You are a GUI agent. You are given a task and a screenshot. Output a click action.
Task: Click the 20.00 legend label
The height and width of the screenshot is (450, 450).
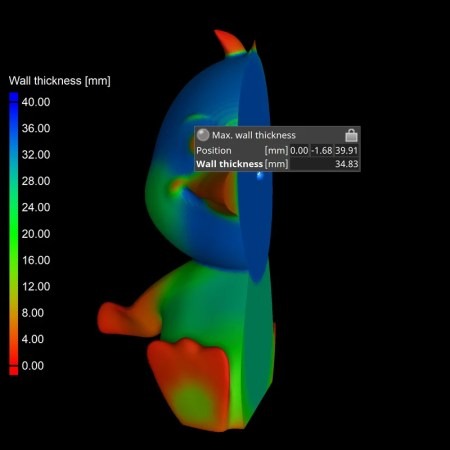36,234
